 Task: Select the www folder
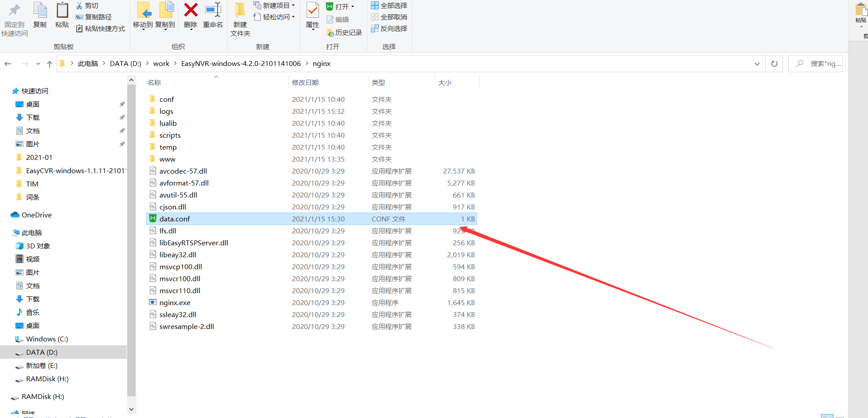167,159
